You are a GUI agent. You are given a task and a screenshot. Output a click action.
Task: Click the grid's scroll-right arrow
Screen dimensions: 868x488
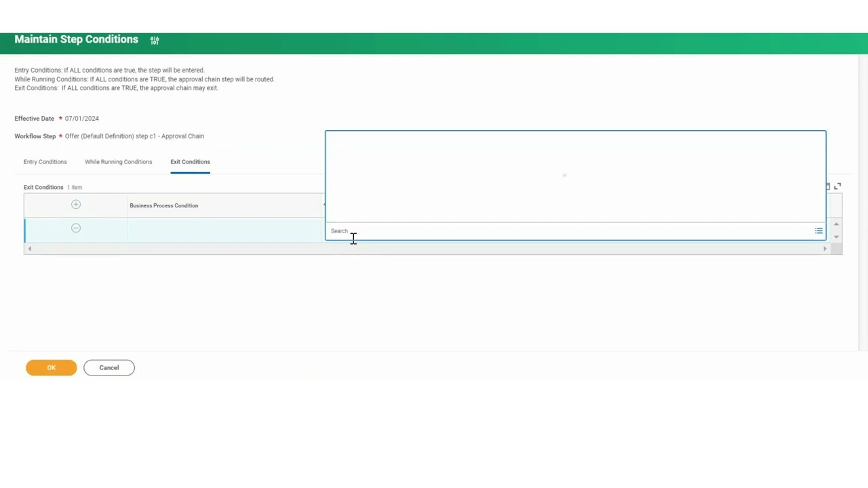tap(825, 249)
